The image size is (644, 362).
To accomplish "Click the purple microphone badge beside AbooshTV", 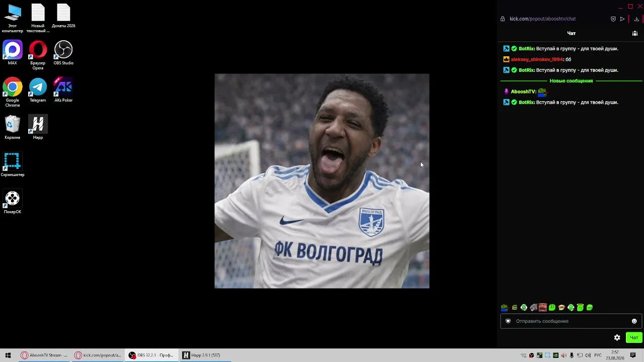I will click(507, 92).
